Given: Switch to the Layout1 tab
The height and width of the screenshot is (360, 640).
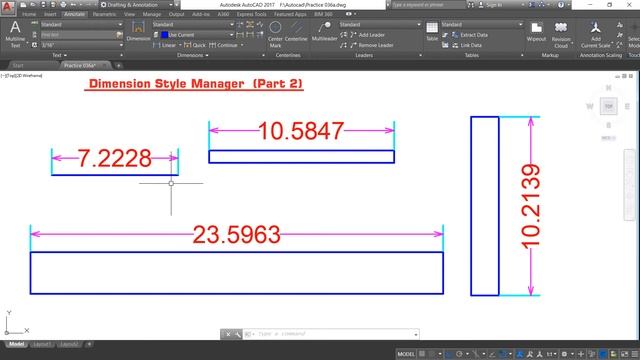Looking at the screenshot, I should [41, 344].
